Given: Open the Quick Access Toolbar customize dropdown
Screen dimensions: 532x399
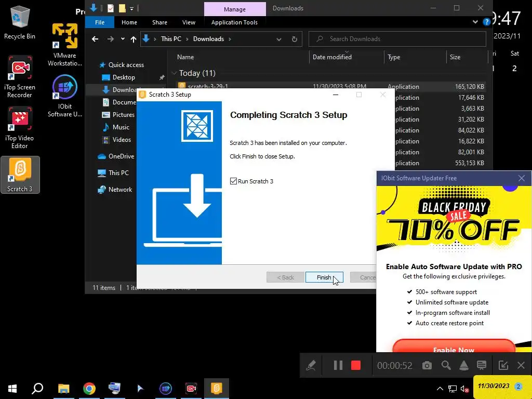Looking at the screenshot, I should coord(131,8).
